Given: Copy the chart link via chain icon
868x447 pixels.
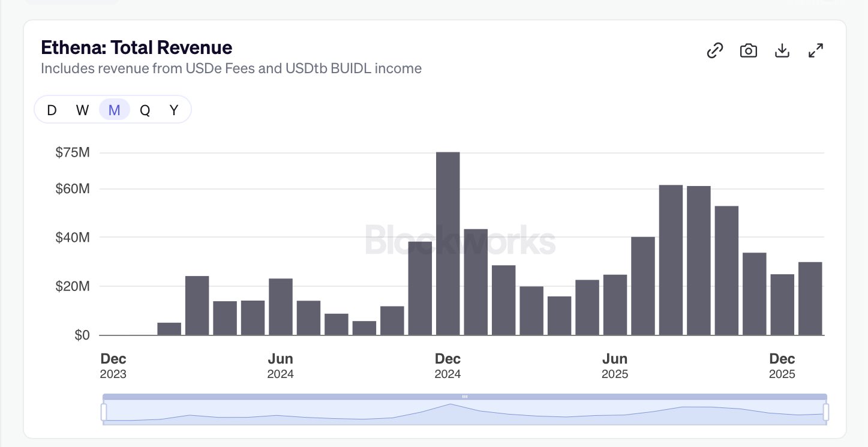Looking at the screenshot, I should click(x=714, y=51).
